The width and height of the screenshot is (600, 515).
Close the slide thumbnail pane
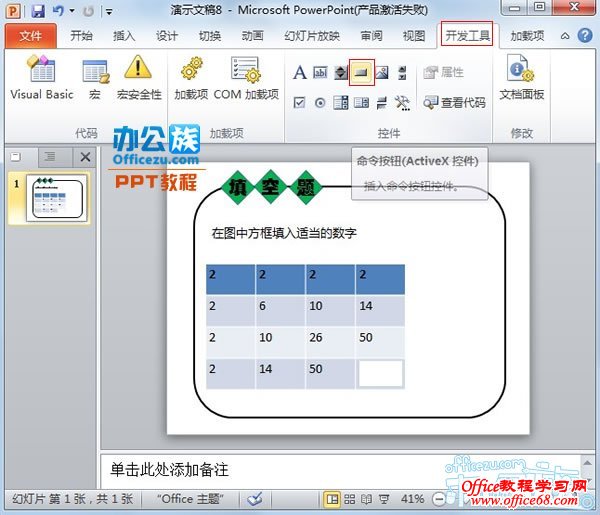pyautogui.click(x=85, y=157)
